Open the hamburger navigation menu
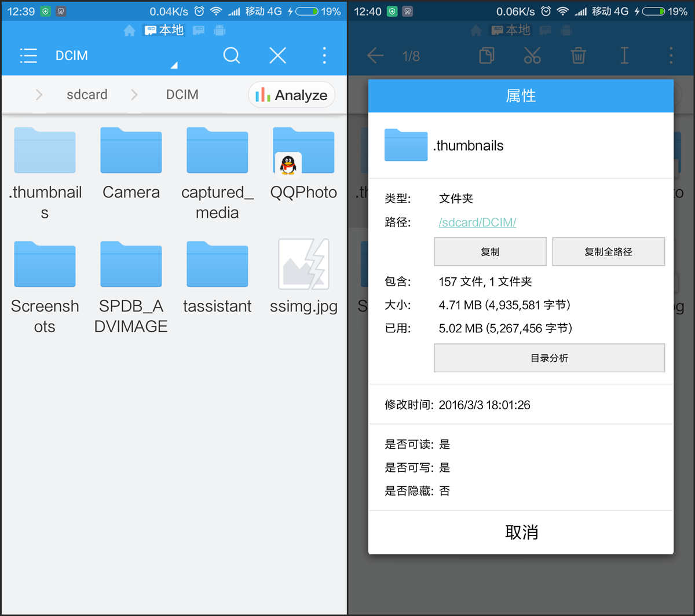 (x=28, y=56)
